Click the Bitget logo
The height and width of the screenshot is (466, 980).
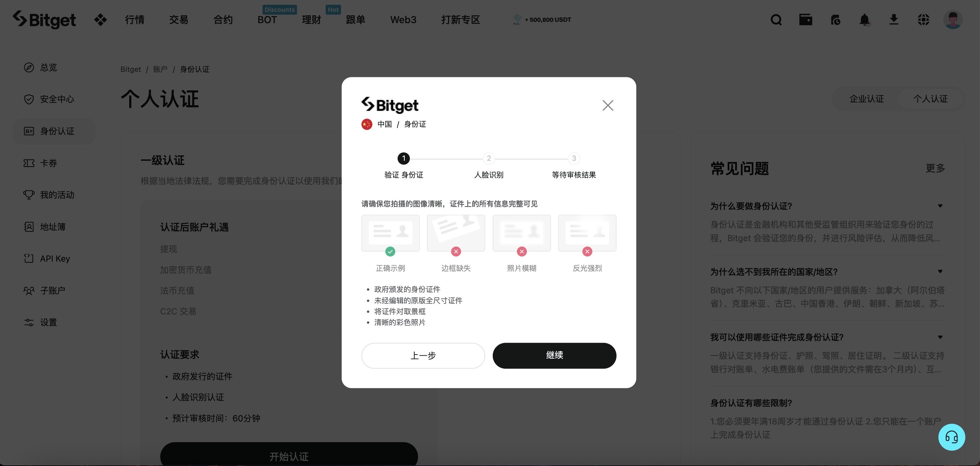tap(44, 20)
